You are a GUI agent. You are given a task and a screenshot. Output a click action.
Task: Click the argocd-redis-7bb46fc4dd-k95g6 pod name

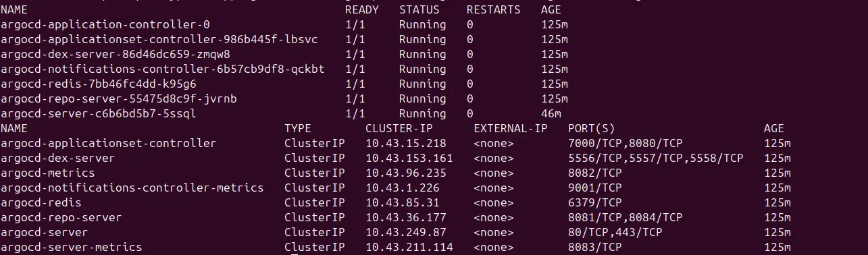point(99,84)
